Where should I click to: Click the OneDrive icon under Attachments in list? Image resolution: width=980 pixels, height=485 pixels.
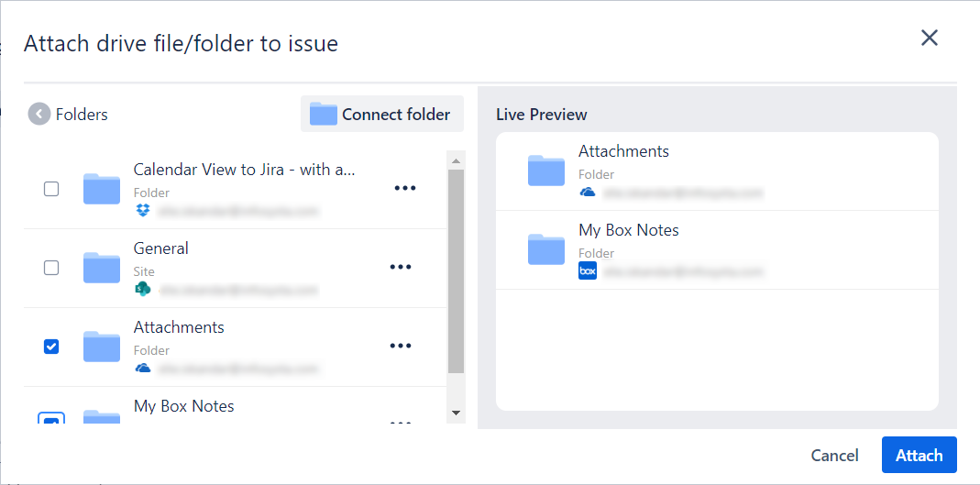coord(142,369)
